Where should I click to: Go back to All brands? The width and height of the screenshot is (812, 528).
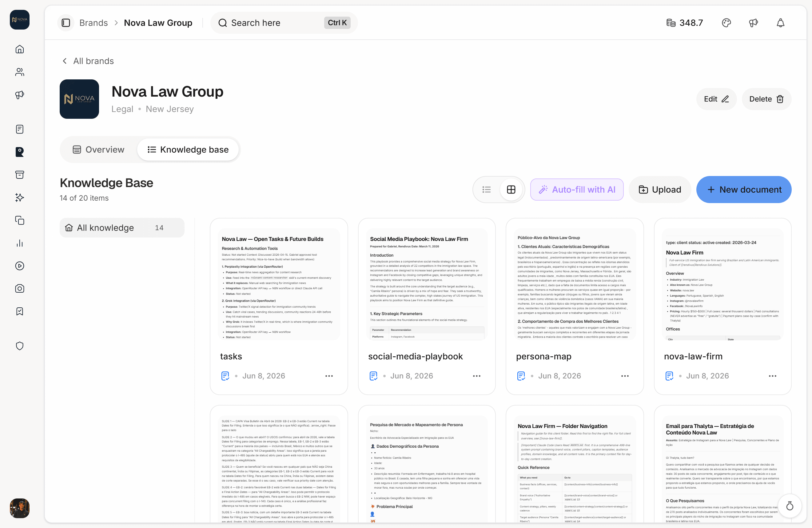coord(88,61)
